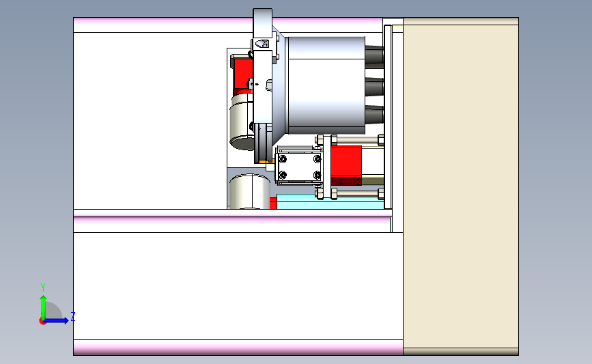Select the mounting plate with four bolts
The image size is (592, 364).
[299, 167]
